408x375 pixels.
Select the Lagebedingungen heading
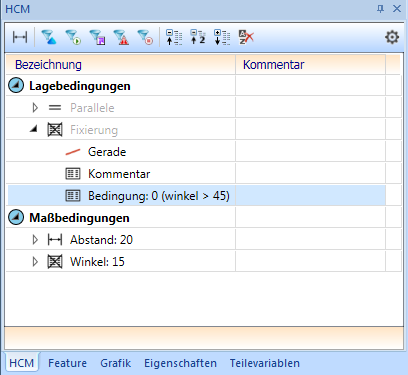click(80, 86)
